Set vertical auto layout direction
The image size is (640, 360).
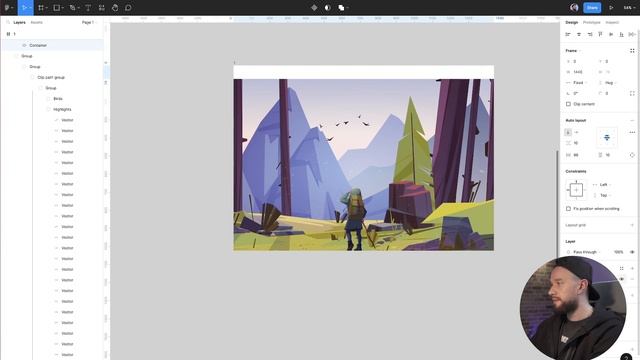click(568, 132)
